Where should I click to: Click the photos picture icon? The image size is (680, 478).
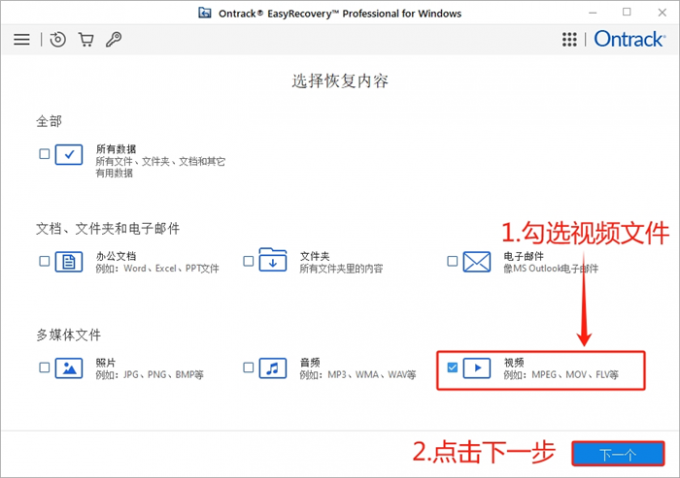click(69, 368)
